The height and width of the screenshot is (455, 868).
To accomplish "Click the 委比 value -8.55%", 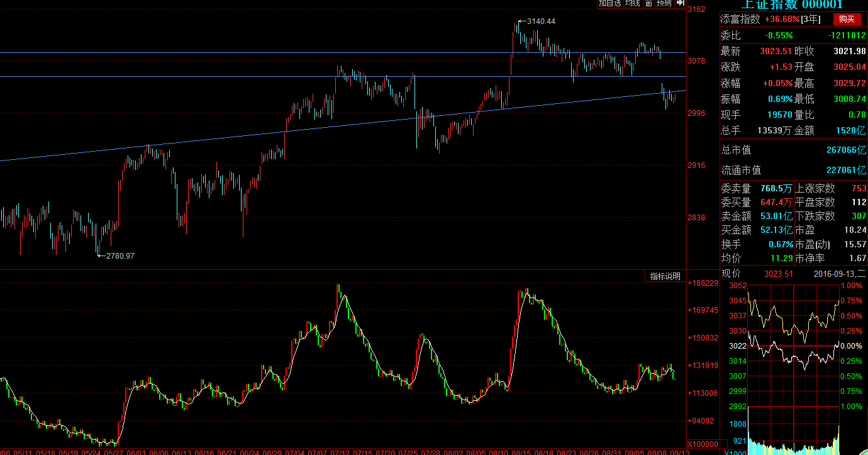I will 777,35.
